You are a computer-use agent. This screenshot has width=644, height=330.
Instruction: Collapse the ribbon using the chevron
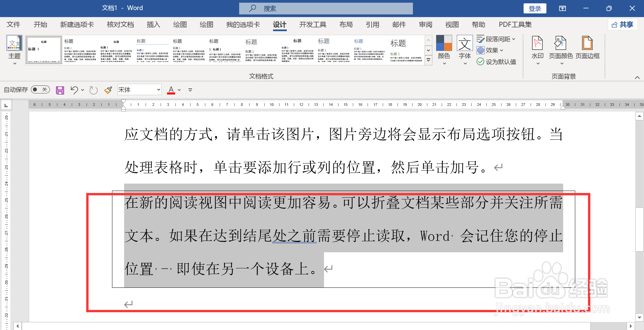[x=638, y=77]
